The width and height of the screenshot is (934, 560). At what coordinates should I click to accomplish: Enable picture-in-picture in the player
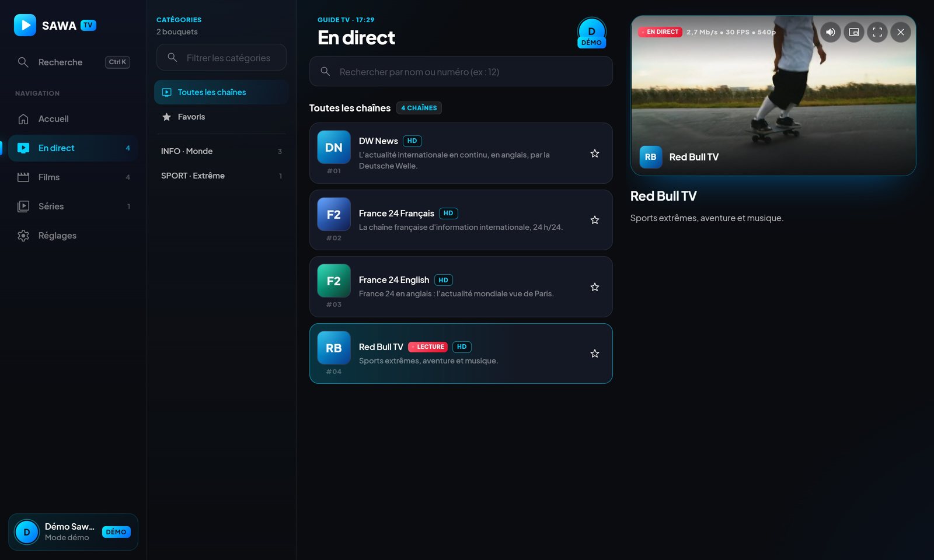(x=854, y=32)
